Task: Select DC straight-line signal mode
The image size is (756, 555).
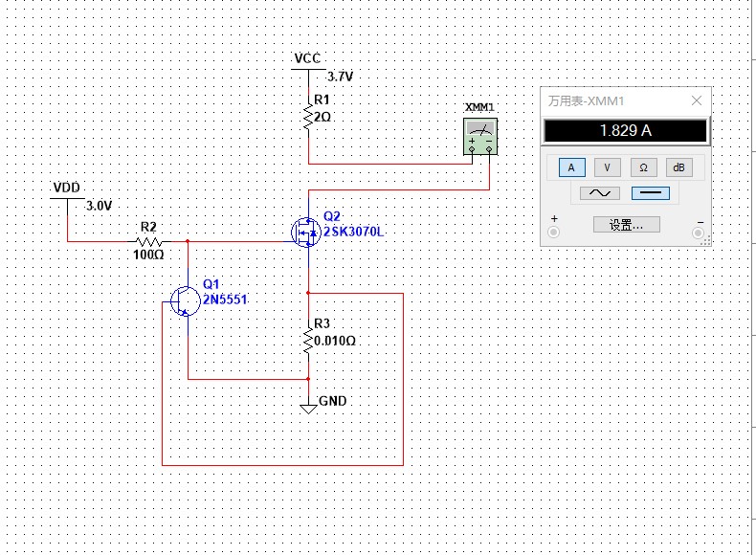Action: point(651,193)
